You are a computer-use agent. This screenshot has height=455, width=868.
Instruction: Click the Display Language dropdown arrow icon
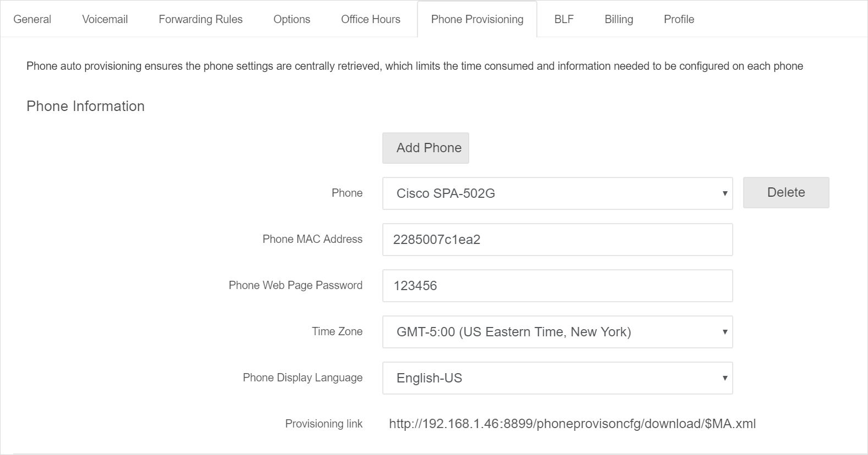pos(724,378)
